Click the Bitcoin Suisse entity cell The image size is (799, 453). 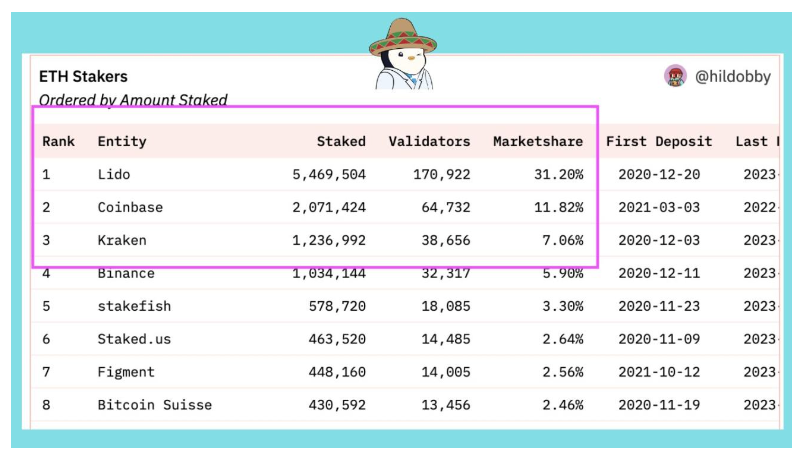pyautogui.click(x=155, y=405)
